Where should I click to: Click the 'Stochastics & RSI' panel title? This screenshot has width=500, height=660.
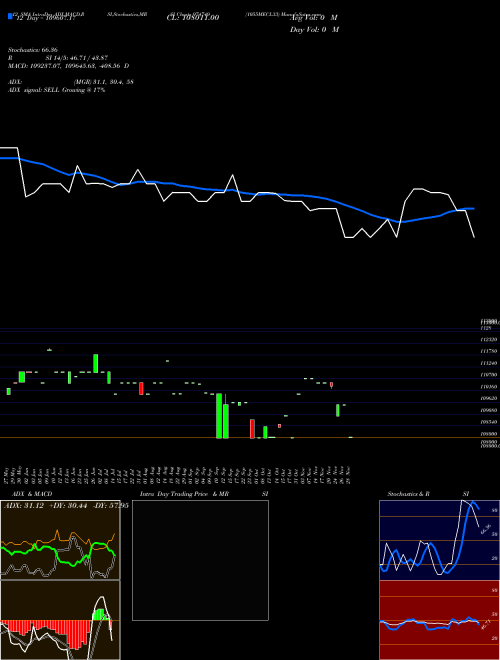pos(428,494)
